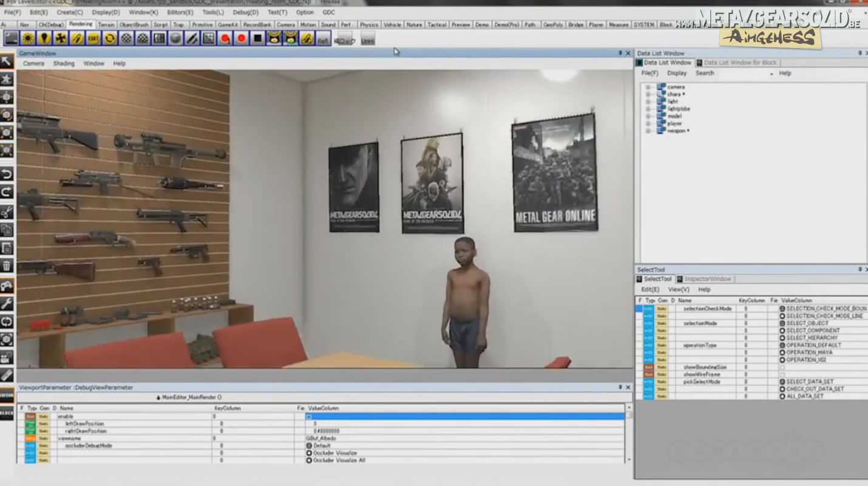868x486 pixels.
Task: Open the View(V) menu in SelectTool panel
Action: [679, 290]
